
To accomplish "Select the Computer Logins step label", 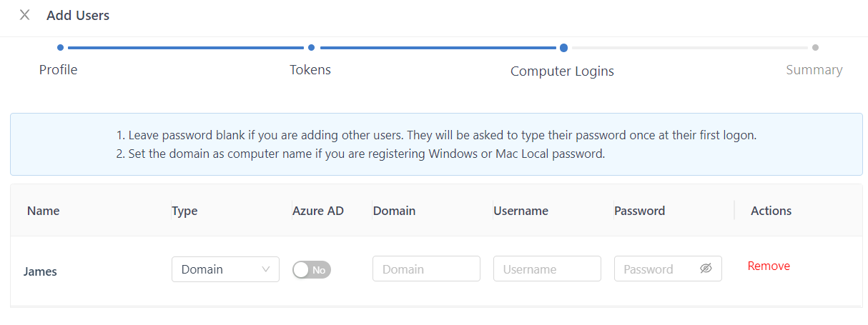I will click(562, 71).
